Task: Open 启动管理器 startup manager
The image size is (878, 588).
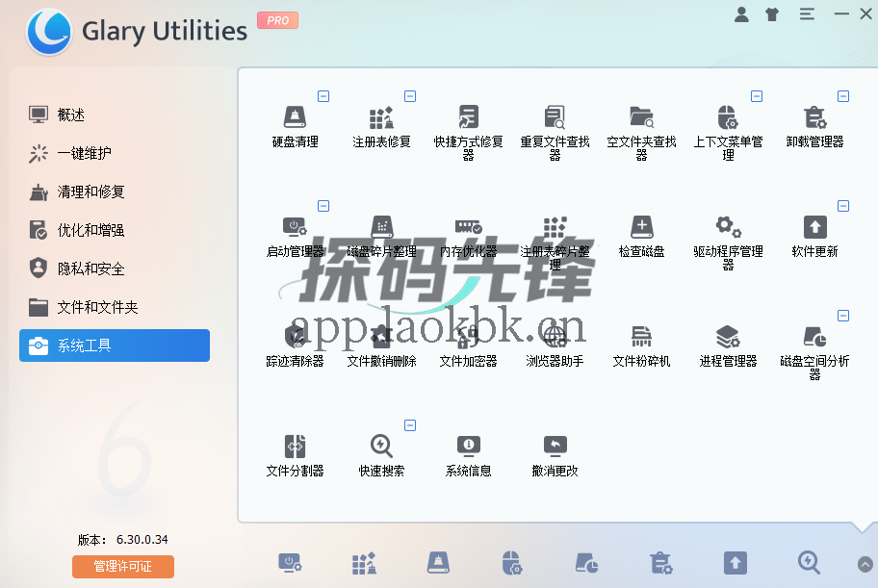Action: tap(296, 237)
